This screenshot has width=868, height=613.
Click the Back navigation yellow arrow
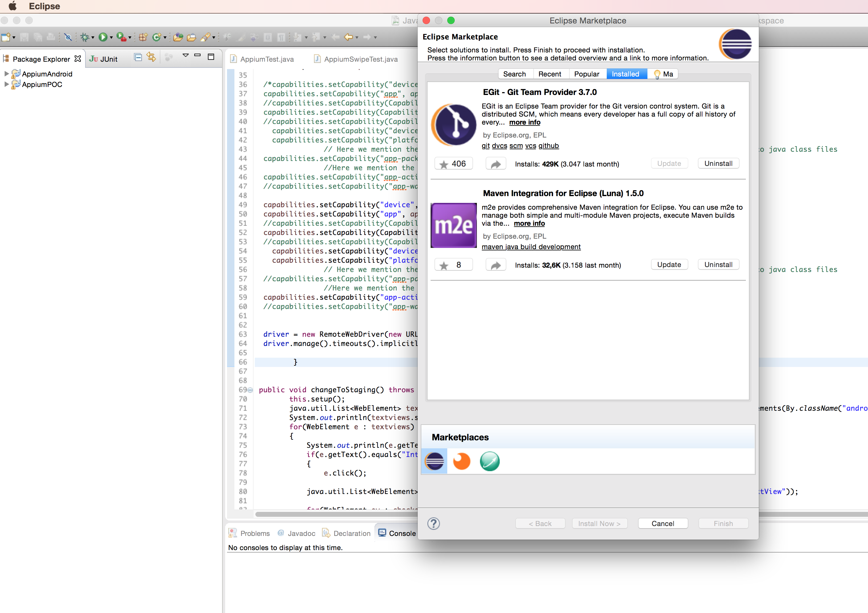pos(348,37)
